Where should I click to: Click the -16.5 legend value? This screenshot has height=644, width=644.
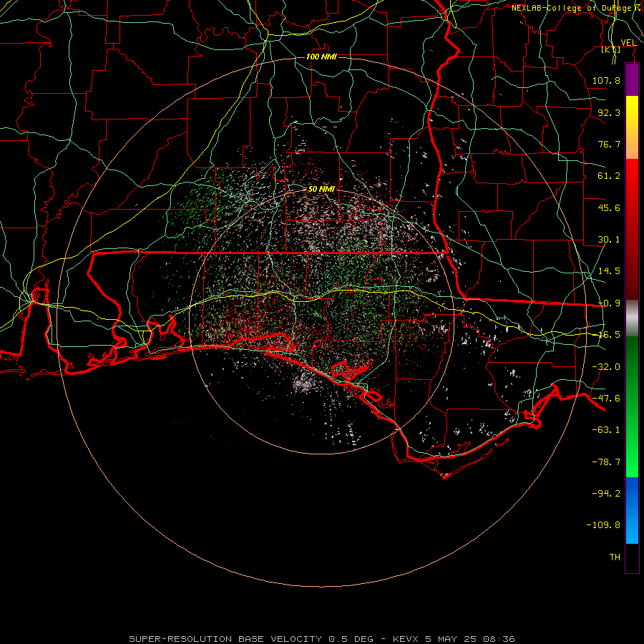(609, 335)
